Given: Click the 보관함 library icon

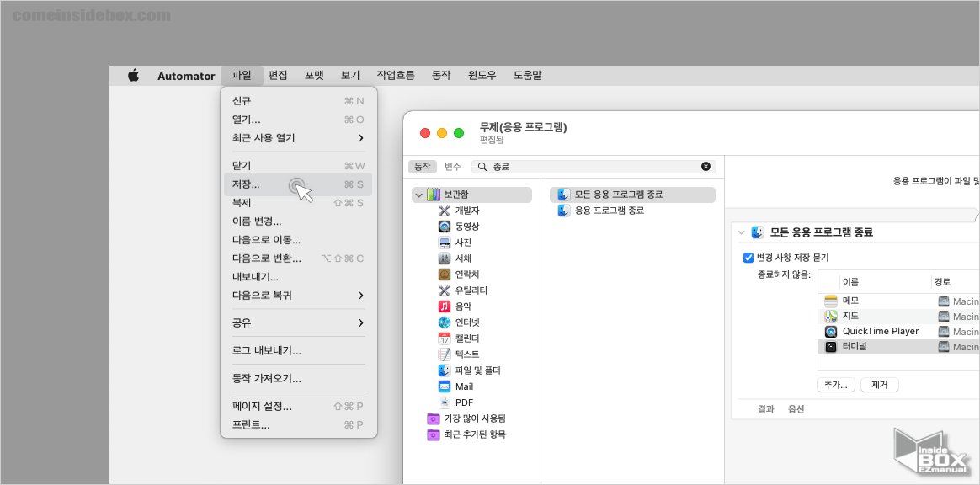Looking at the screenshot, I should coord(434,195).
